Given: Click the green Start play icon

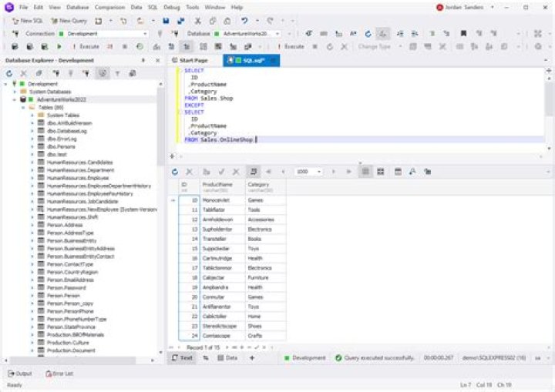Looking at the screenshot, I should tap(59, 46).
